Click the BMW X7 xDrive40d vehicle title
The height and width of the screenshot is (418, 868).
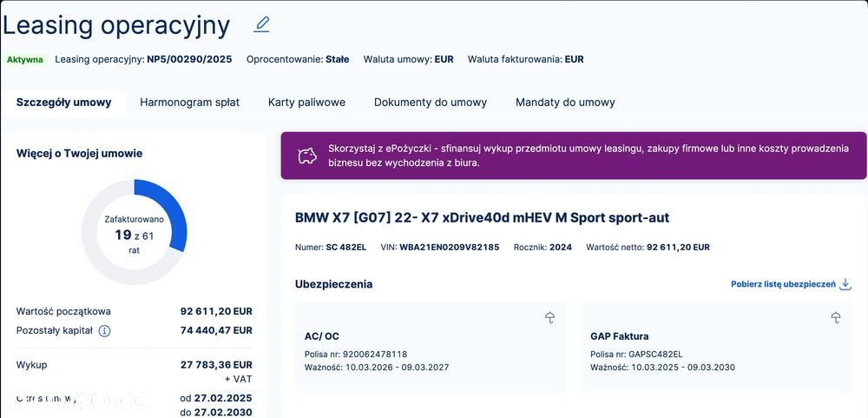[x=482, y=217]
